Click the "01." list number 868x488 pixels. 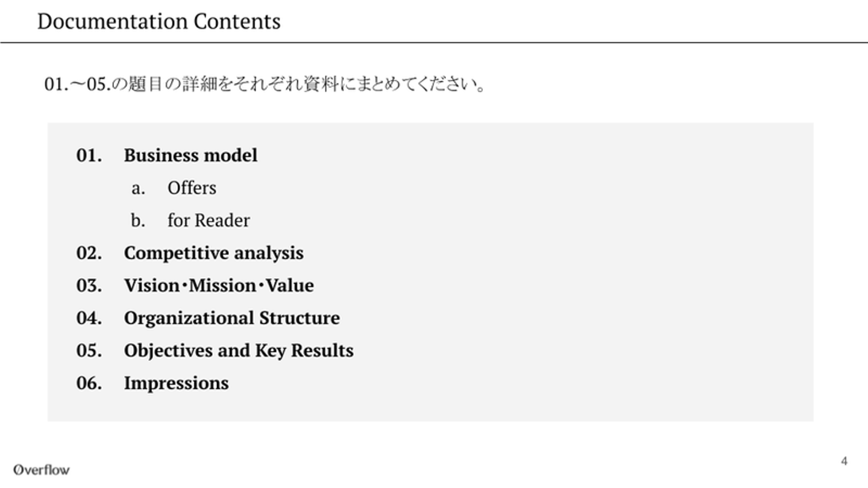point(89,155)
